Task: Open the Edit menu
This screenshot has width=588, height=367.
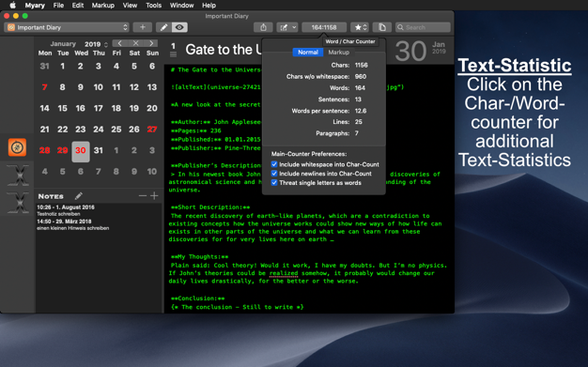Action: click(x=78, y=6)
